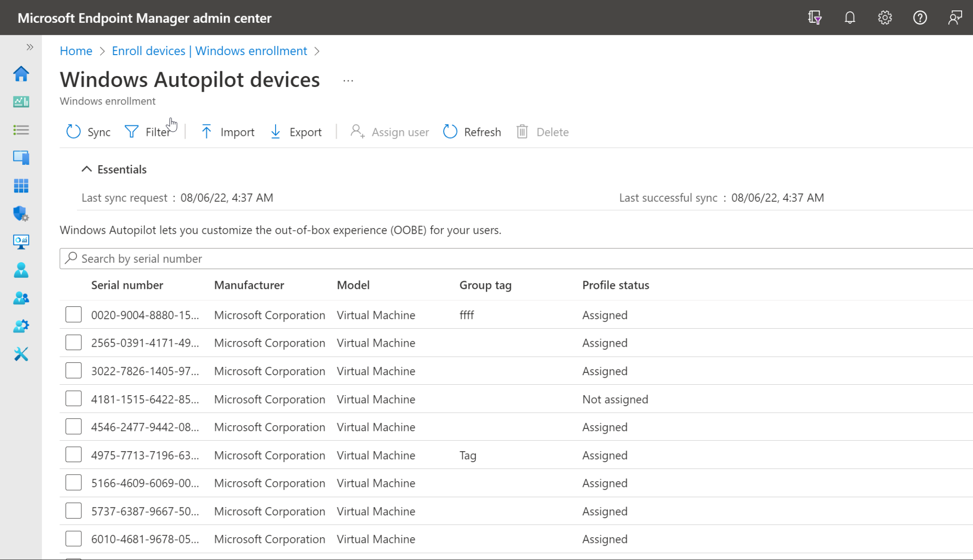Select the checkbox next to serial 6010-4681-9678-05
The height and width of the screenshot is (560, 973).
click(x=73, y=538)
